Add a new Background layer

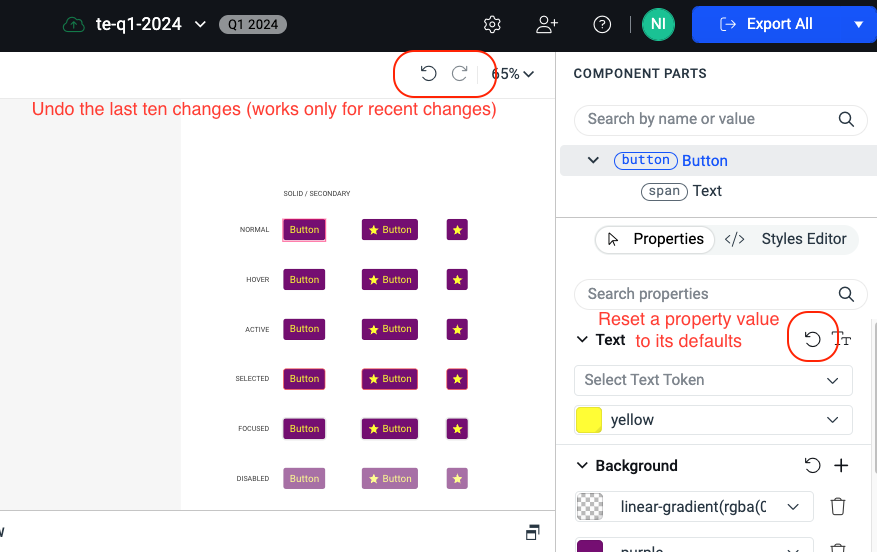pos(841,465)
